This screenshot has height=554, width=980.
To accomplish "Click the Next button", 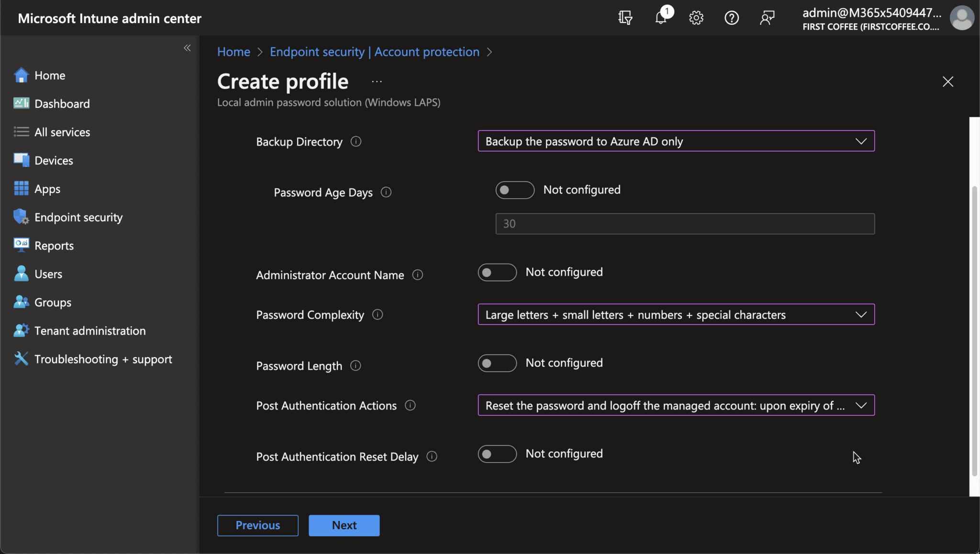I will pos(344,525).
